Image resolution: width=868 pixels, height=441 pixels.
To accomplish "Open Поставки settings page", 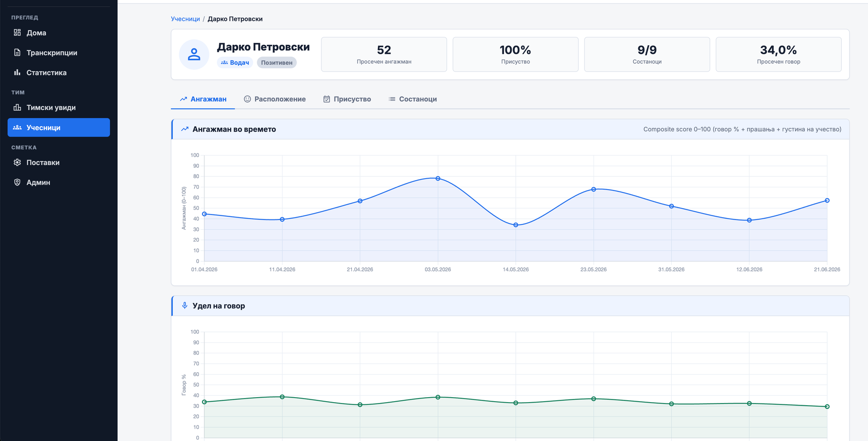I will 59,162.
